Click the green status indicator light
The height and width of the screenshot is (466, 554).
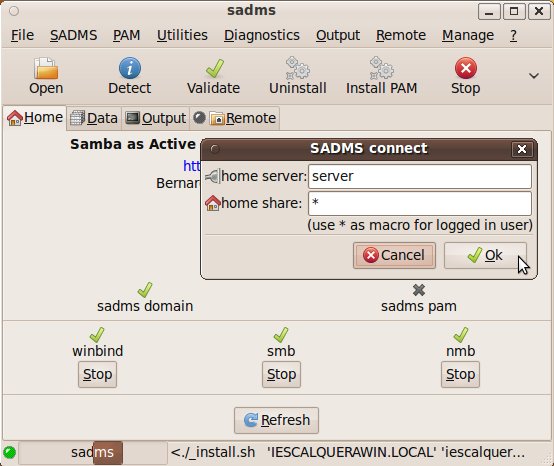(x=10, y=452)
